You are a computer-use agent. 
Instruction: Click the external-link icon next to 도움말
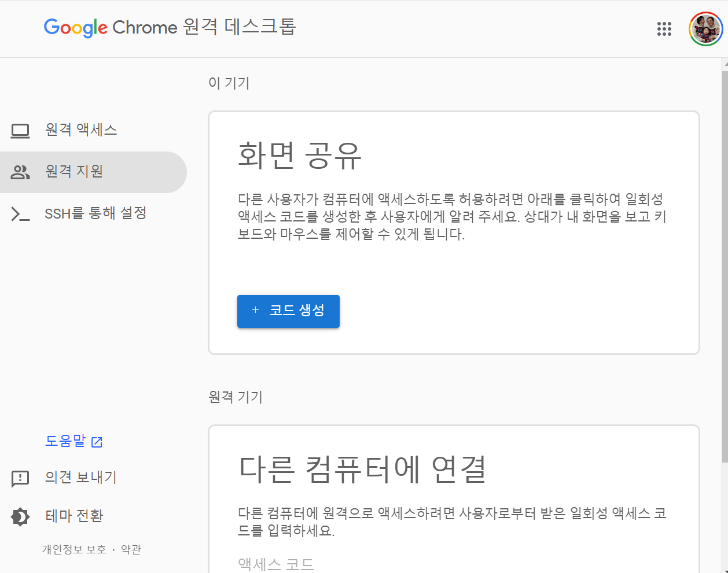tap(97, 442)
